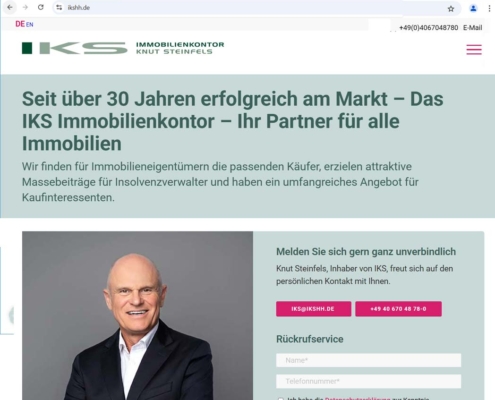Viewport: 495px width, 400px height.
Task: Open the pink hamburger navigation menu
Action: pos(474,49)
